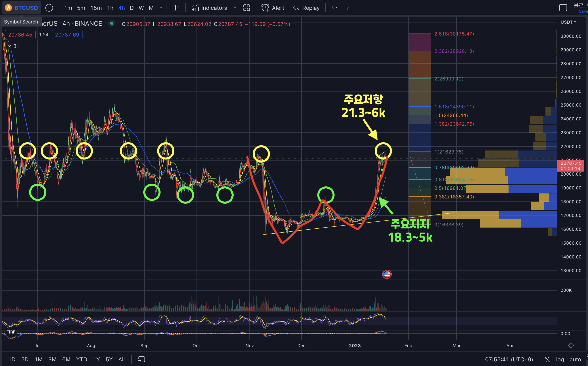Toggle percent scale mode
Image resolution: width=588 pixels, height=366 pixels.
coord(548,359)
